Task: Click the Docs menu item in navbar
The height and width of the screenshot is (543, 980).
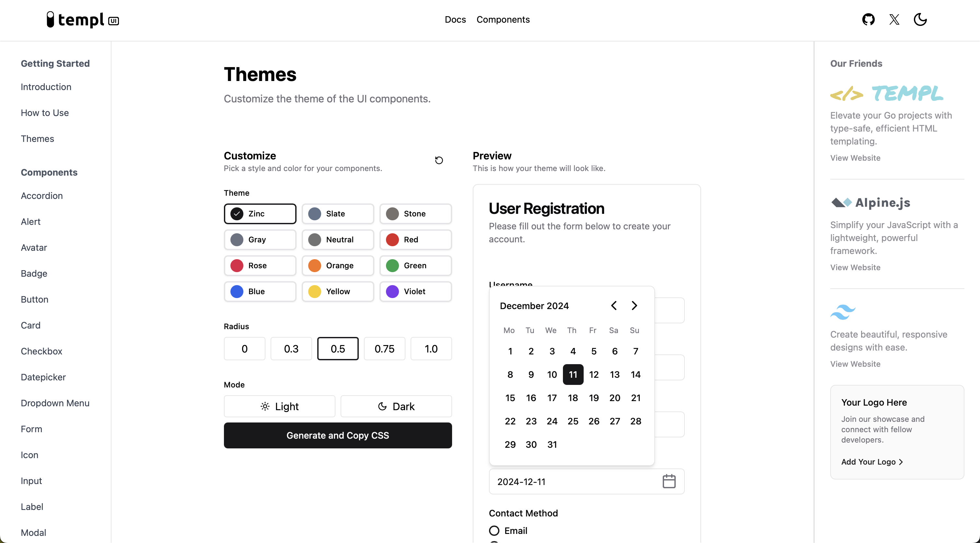Action: 456,19
